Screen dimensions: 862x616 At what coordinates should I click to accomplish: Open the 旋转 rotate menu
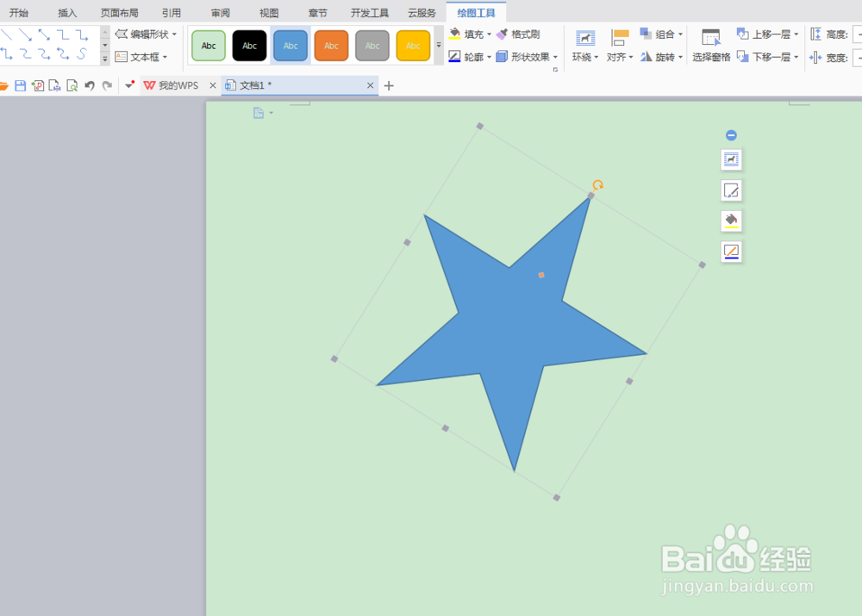coord(661,57)
